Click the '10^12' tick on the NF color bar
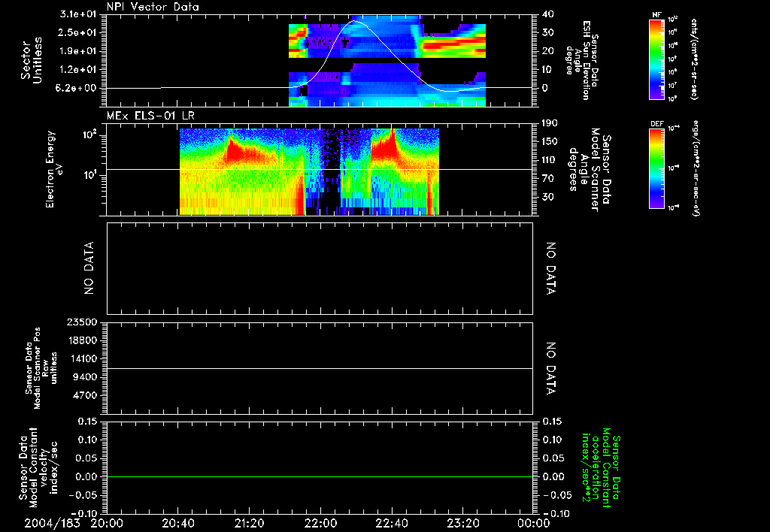This screenshot has width=770, height=532. [673, 20]
